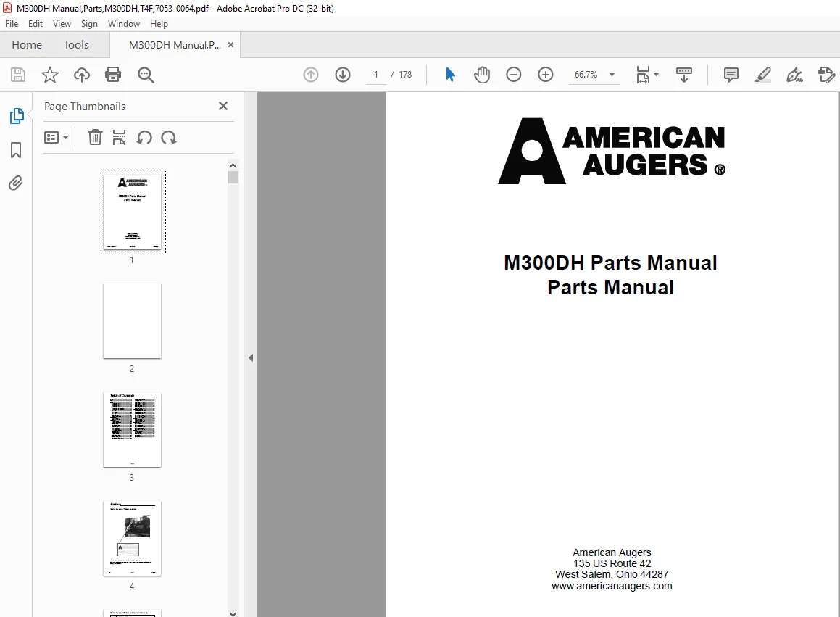Click the Fit page width icon
Image resolution: width=840 pixels, height=617 pixels.
point(643,75)
